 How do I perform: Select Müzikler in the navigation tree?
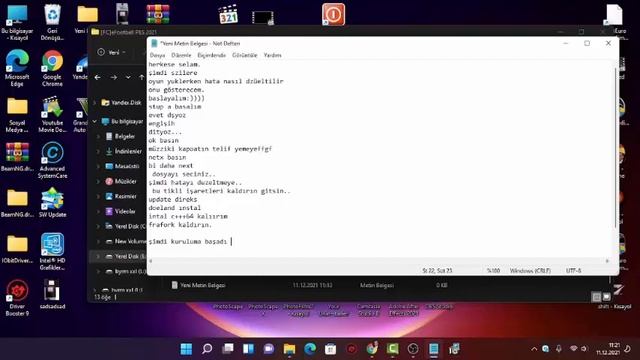(121, 182)
